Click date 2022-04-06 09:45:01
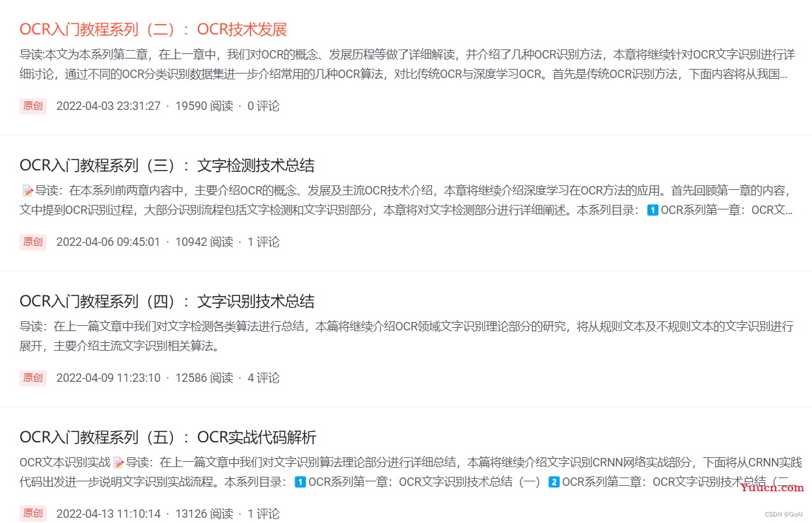The height and width of the screenshot is (523, 812). [109, 242]
